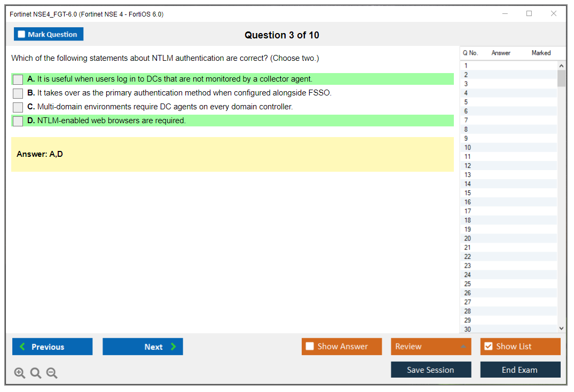Select answer option A checkbox
Image resolution: width=574 pixels, height=392 pixels.
[18, 79]
